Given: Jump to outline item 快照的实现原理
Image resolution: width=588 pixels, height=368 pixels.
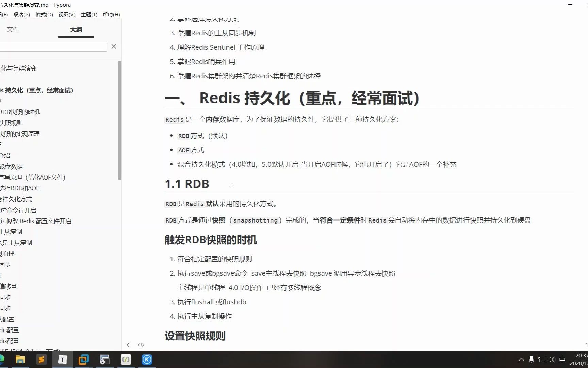Looking at the screenshot, I should point(20,134).
